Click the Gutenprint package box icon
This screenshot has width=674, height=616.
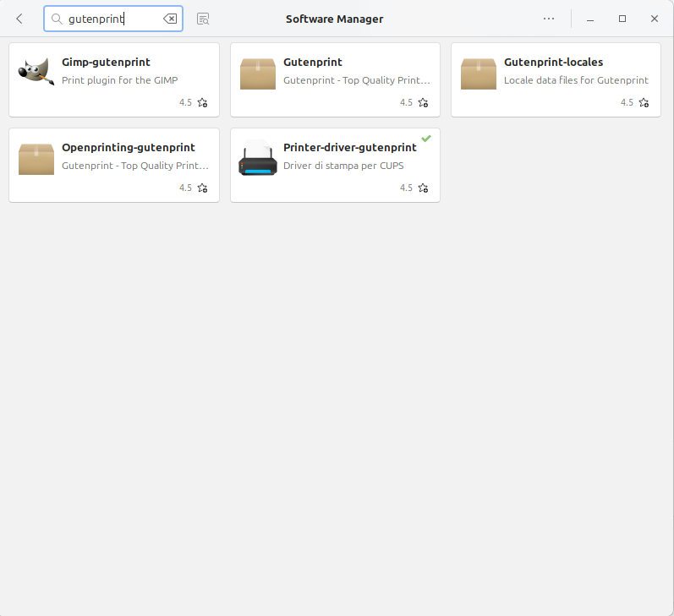(258, 74)
